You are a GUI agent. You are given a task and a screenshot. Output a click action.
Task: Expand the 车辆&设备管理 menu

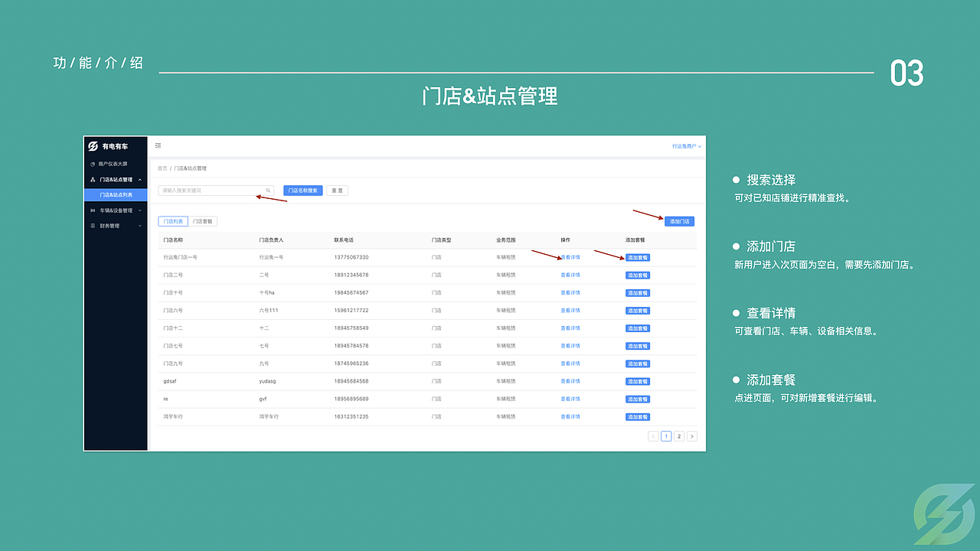click(x=139, y=210)
